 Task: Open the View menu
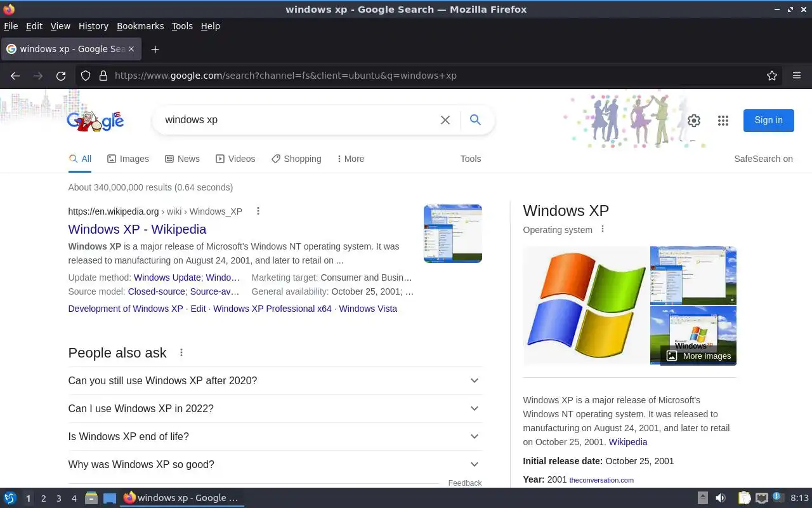60,26
